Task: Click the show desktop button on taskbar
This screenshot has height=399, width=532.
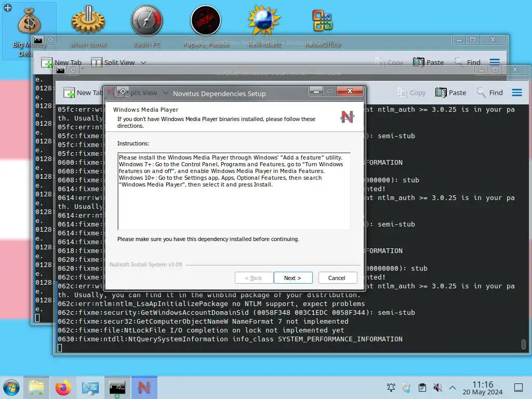Action: click(x=518, y=388)
